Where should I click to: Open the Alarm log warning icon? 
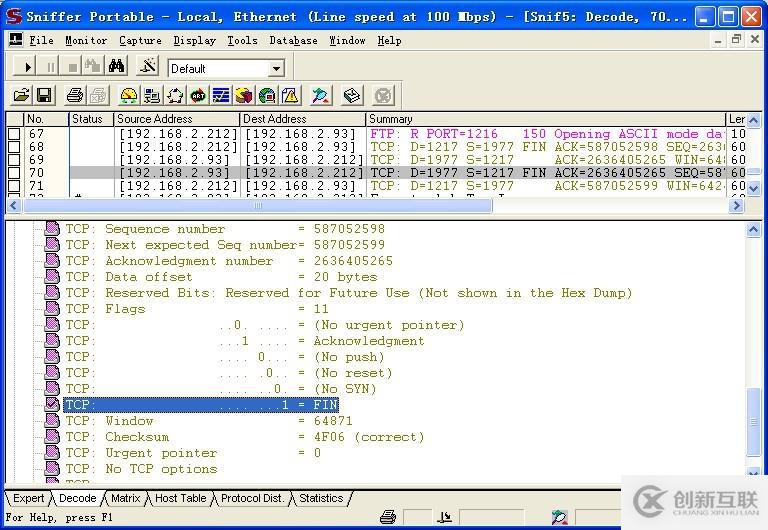pos(290,96)
